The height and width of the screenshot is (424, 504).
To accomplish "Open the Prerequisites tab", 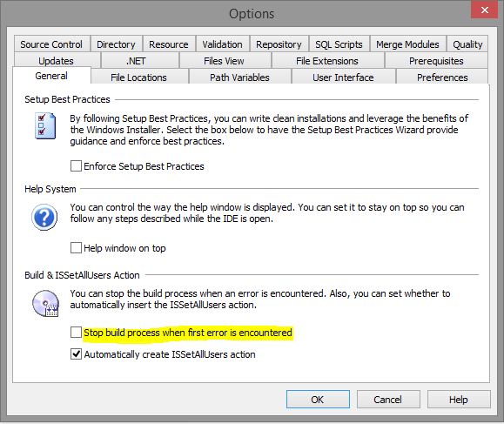I will coord(436,61).
